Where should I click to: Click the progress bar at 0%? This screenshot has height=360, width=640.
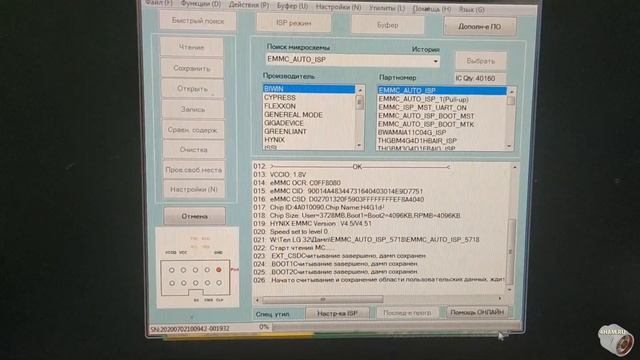pos(396,327)
